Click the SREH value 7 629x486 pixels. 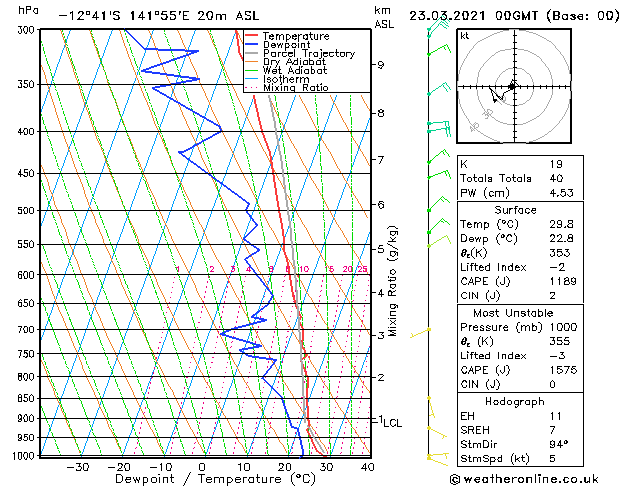point(553,430)
